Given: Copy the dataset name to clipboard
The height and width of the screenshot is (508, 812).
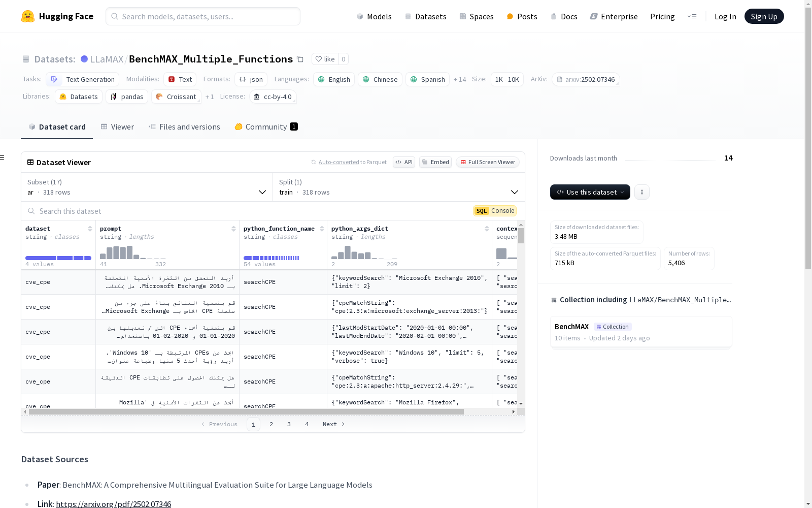Looking at the screenshot, I should tap(300, 59).
